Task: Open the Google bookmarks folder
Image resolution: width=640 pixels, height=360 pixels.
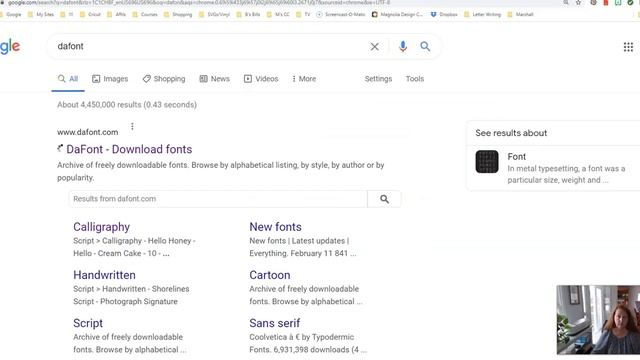Action: (11, 14)
